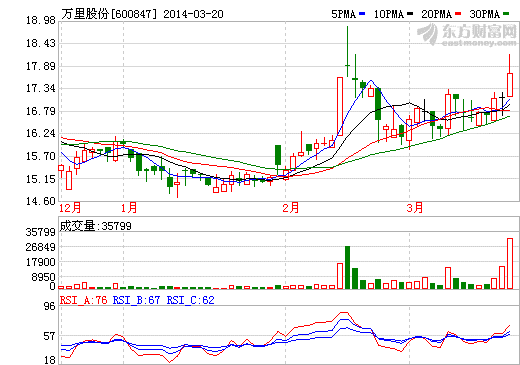Click the 17900 volume axis label
The width and height of the screenshot is (520, 365).
[41, 262]
